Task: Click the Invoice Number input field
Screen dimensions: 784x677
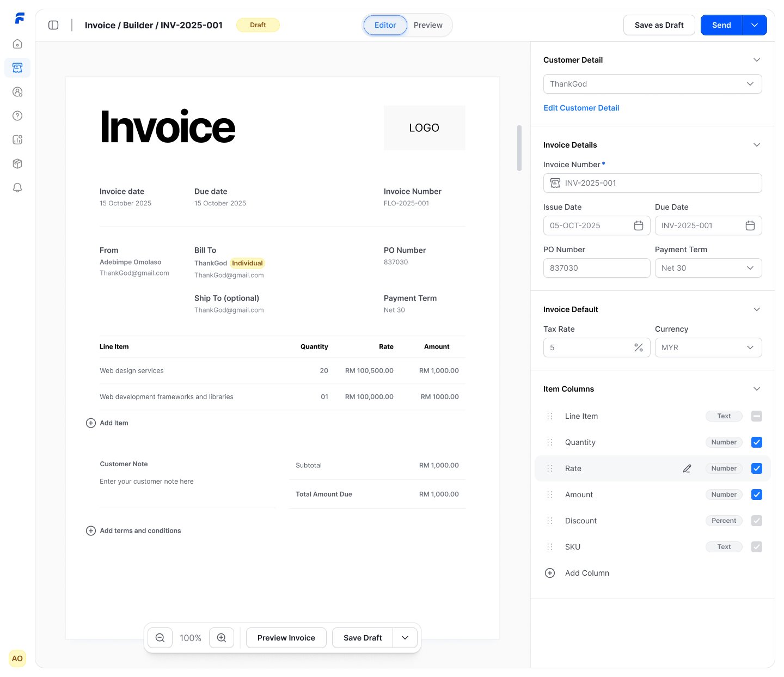Action: coord(653,183)
